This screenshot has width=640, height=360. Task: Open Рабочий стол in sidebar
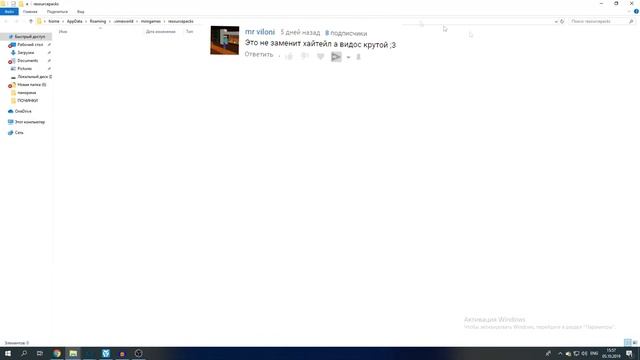pos(29,44)
